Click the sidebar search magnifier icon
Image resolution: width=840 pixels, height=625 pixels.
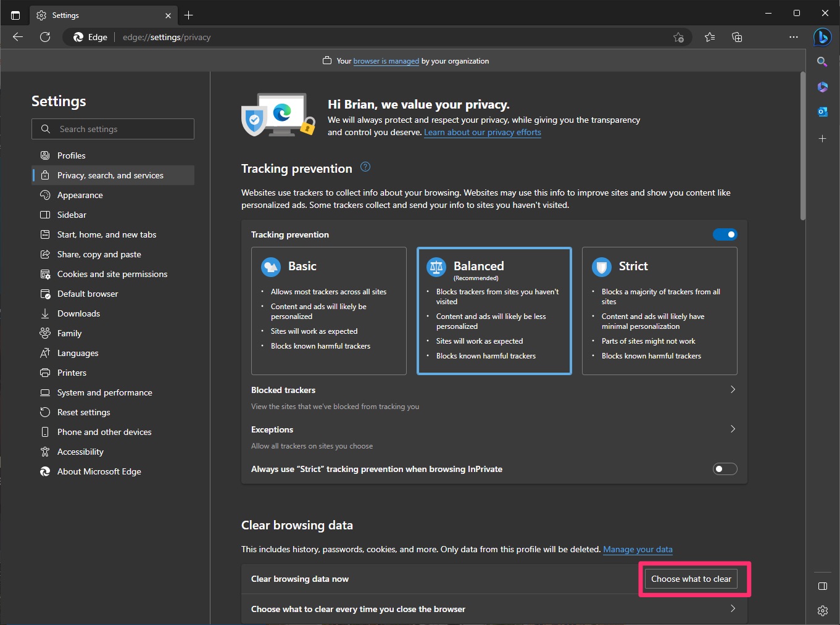822,62
